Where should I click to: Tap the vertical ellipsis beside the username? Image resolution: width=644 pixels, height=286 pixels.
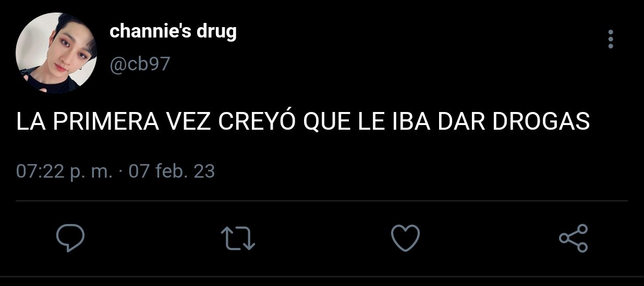(611, 40)
